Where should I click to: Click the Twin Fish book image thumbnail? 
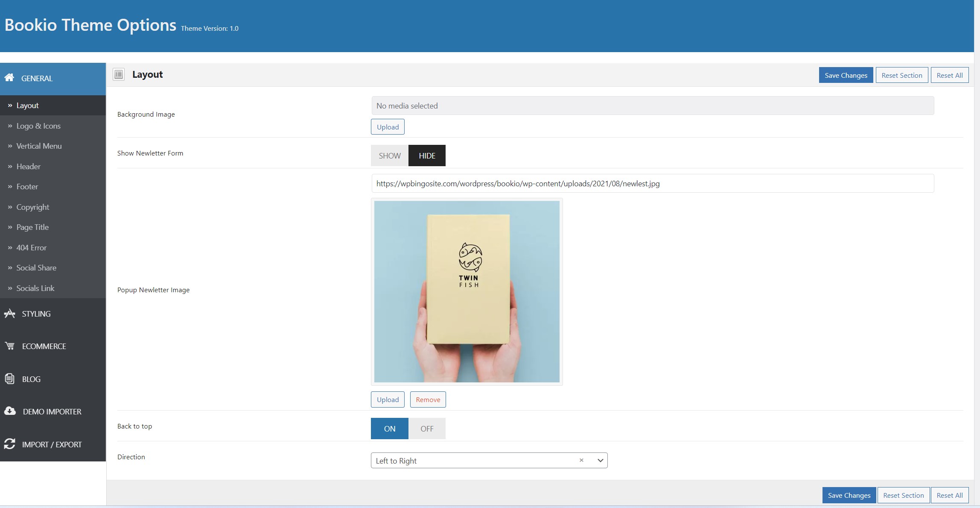(x=467, y=292)
